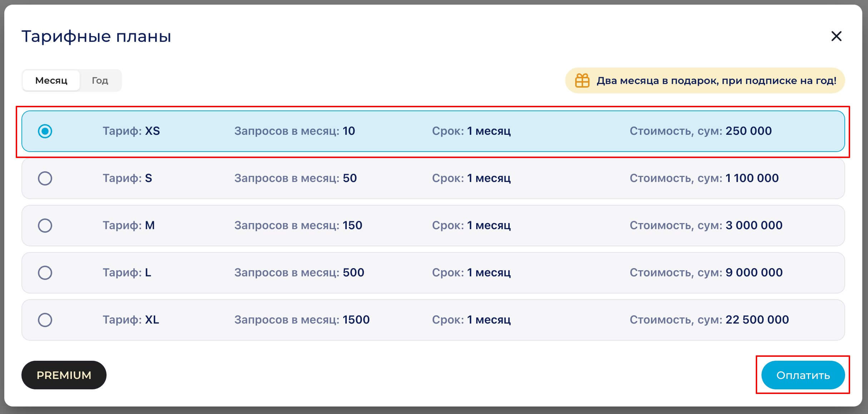868x414 pixels.
Task: Click the price 3 000 000 for M
Action: (754, 225)
